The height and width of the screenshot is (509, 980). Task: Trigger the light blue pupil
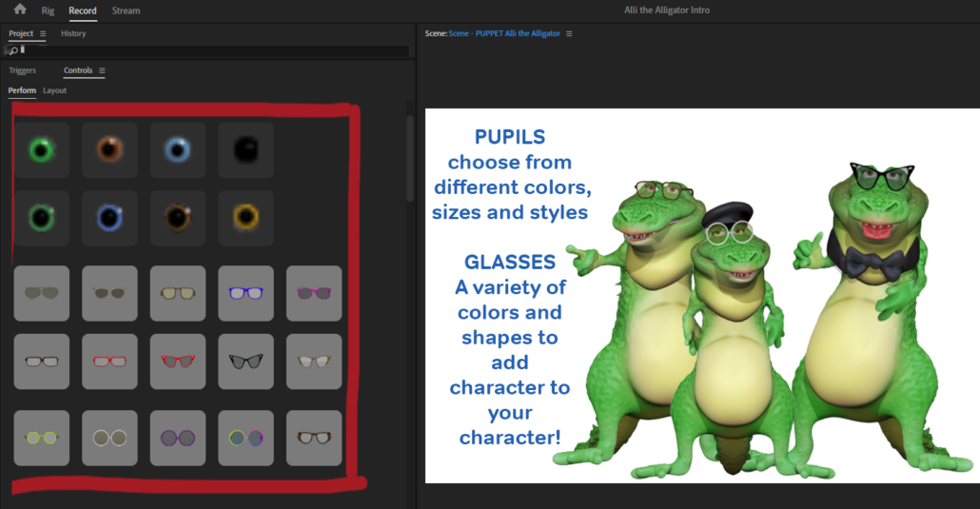pos(178,150)
